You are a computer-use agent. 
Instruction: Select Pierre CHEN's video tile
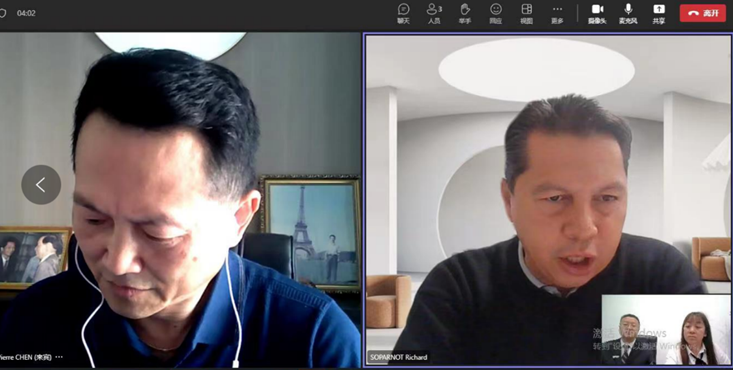(180, 200)
